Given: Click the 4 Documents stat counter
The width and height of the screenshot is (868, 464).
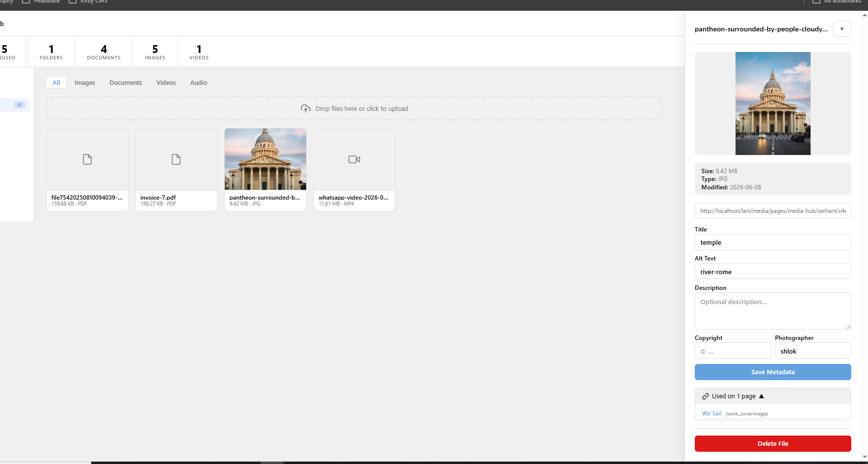Looking at the screenshot, I should 104,52.
